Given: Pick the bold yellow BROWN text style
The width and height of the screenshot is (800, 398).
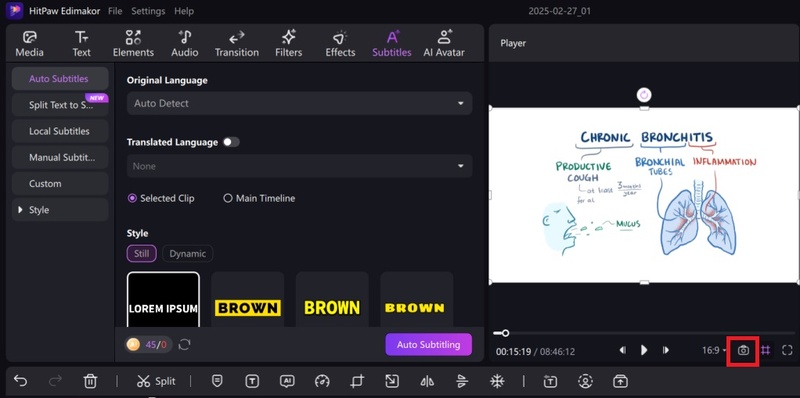Looking at the screenshot, I should [x=332, y=300].
